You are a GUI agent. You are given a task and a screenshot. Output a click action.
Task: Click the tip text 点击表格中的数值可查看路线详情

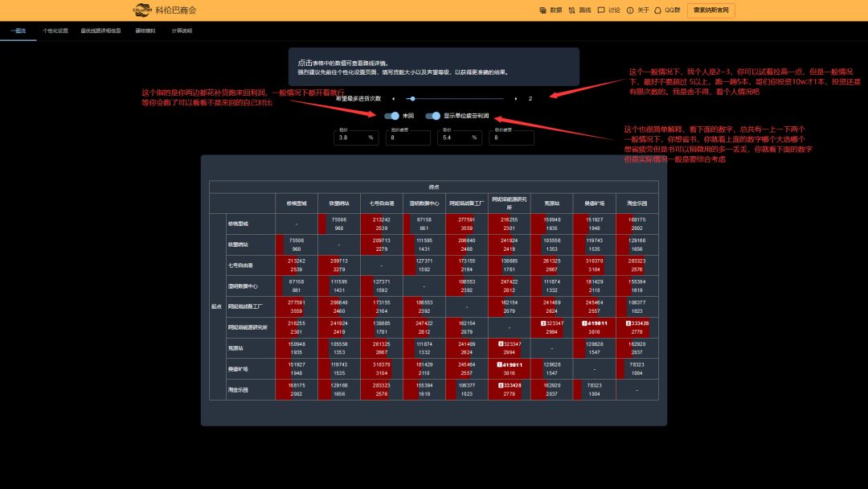point(342,63)
